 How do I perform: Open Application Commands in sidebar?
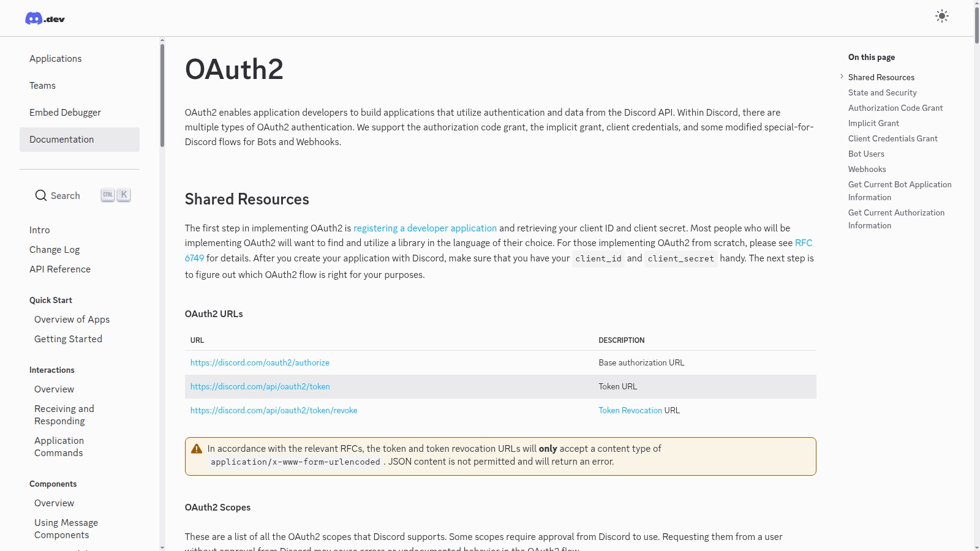pyautogui.click(x=59, y=447)
